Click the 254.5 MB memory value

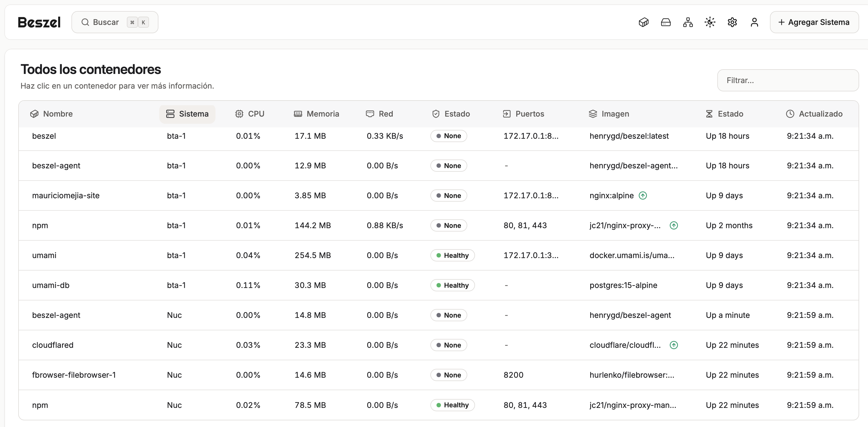(313, 256)
